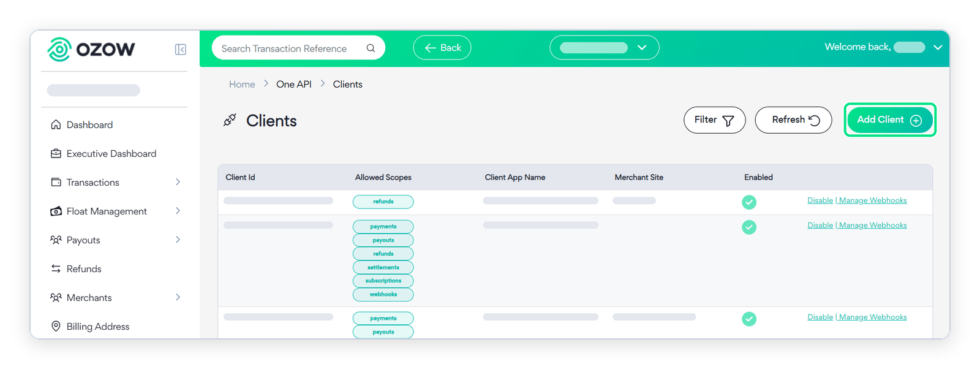Click the Refresh button
Image resolution: width=980 pixels, height=369 pixels.
click(793, 120)
